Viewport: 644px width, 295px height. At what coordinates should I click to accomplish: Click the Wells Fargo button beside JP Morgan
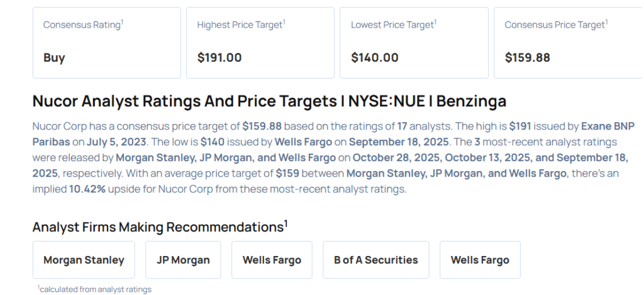click(272, 260)
